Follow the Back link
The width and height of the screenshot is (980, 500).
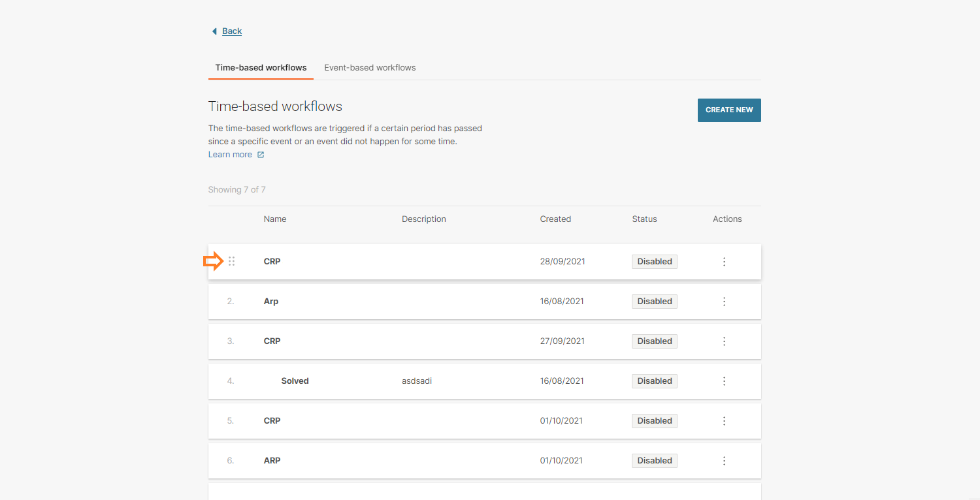click(x=232, y=31)
